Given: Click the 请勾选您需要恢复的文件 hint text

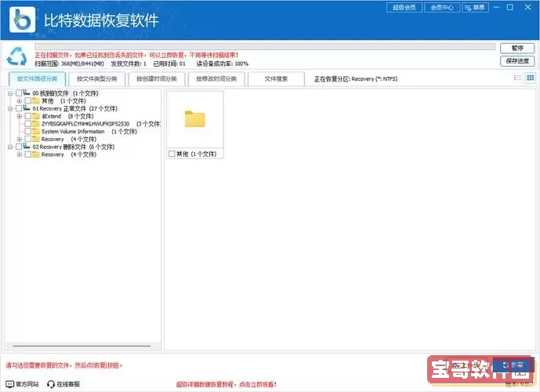Looking at the screenshot, I should (64, 365).
